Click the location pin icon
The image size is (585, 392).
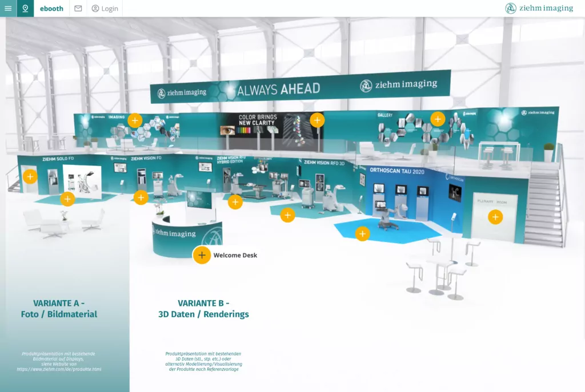pyautogui.click(x=25, y=8)
